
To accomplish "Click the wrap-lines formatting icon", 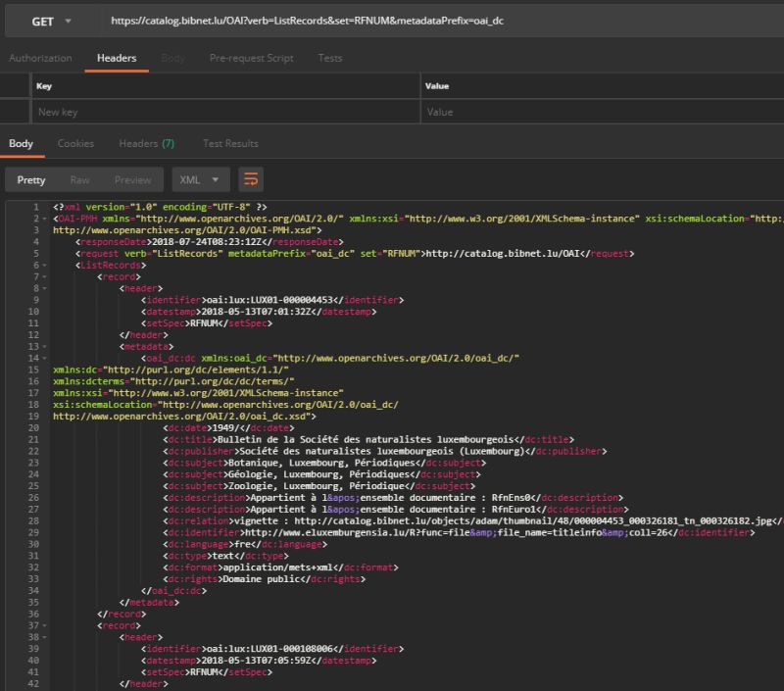I will (251, 179).
